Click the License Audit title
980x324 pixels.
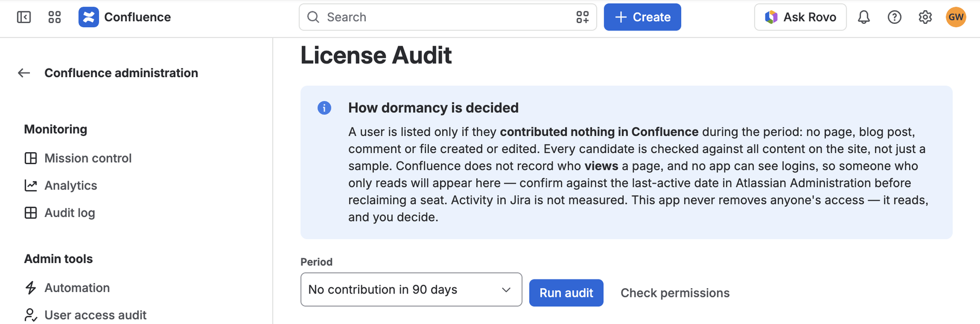click(376, 55)
